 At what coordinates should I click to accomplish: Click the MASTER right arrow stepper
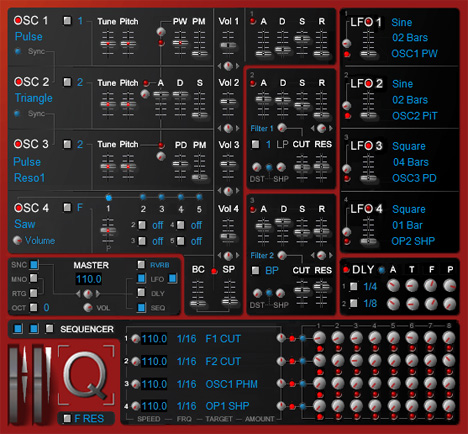pos(98,294)
